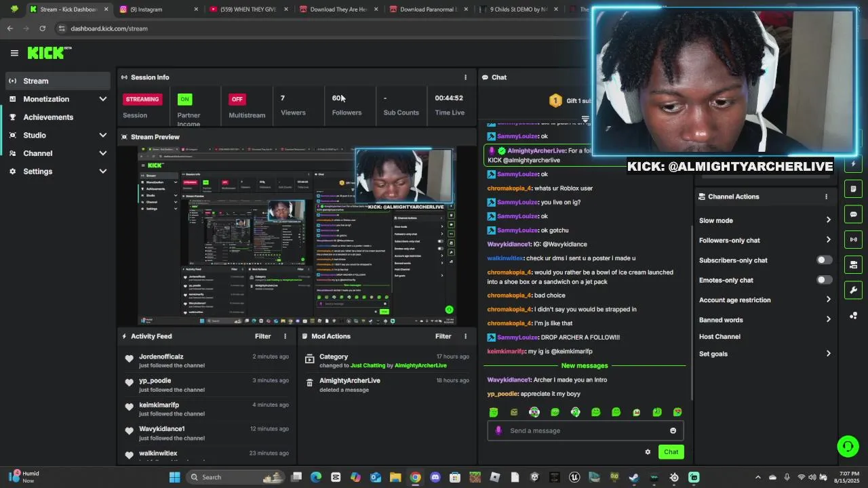Select Stream in the sidebar
This screenshot has height=488, width=868.
57,81
